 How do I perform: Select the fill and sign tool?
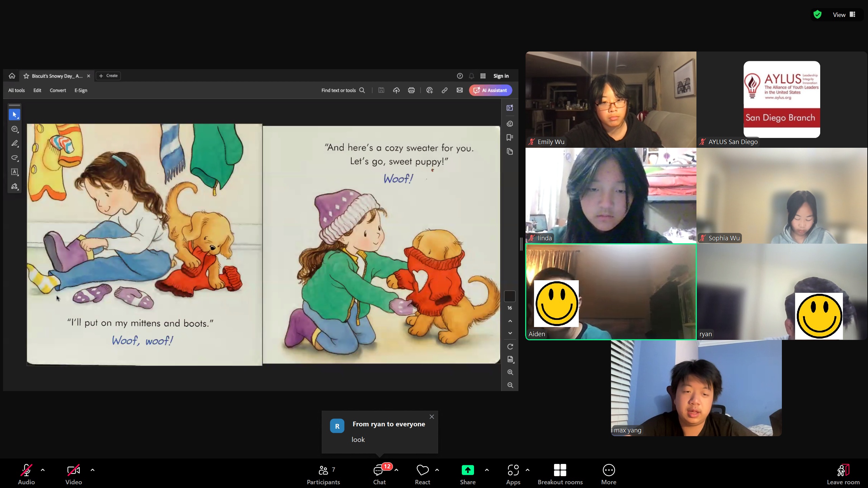click(x=15, y=186)
